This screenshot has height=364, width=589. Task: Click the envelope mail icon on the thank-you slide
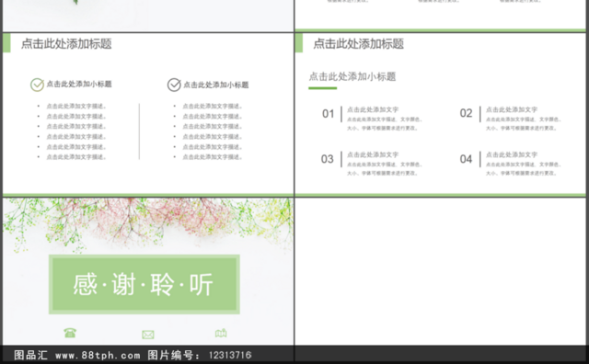point(148,335)
